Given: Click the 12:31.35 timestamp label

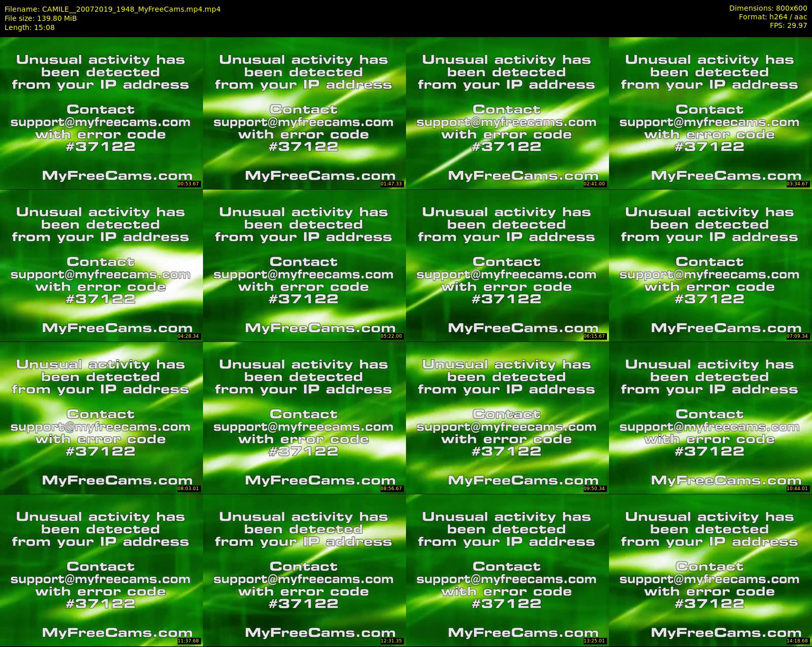Looking at the screenshot, I should tap(392, 641).
